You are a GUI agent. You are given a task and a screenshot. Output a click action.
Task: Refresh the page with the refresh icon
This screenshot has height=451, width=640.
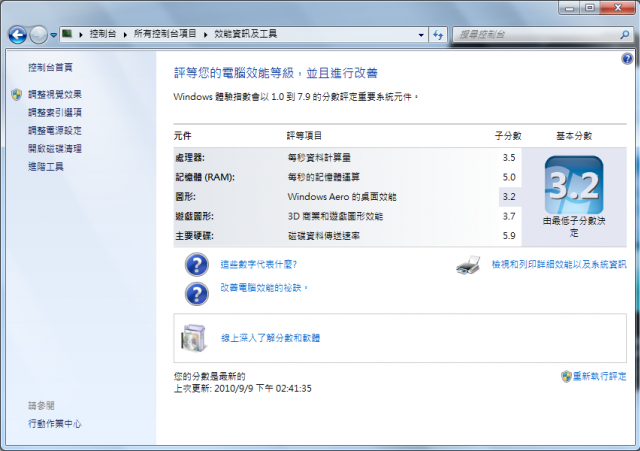pos(438,35)
